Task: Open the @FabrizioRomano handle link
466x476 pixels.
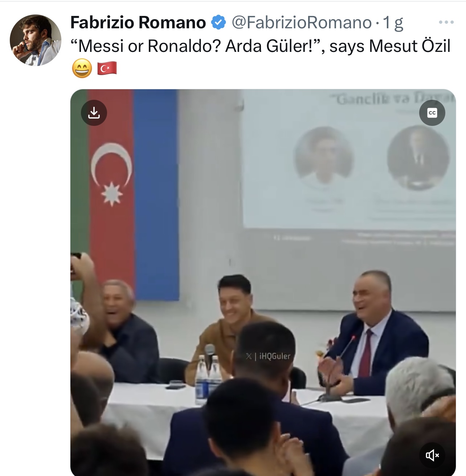Action: [x=302, y=23]
